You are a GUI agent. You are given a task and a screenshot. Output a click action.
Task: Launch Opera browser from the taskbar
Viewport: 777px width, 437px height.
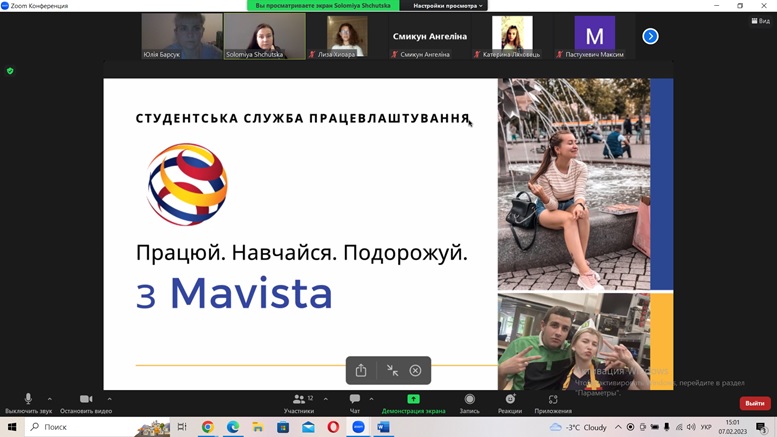click(x=333, y=427)
